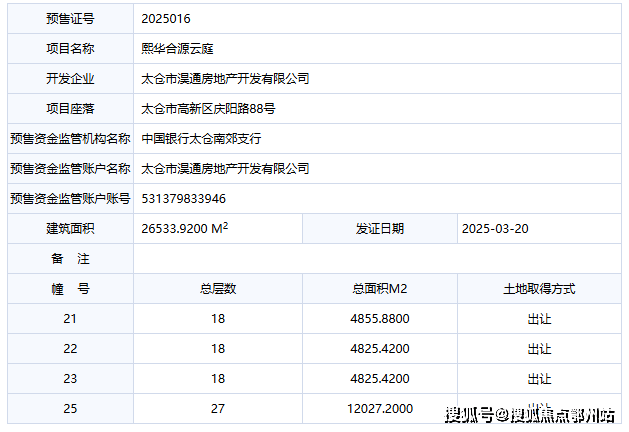Viewport: 629px width, 432px height.
Task: Click the 土地取得方式 column header
Action: click(539, 289)
